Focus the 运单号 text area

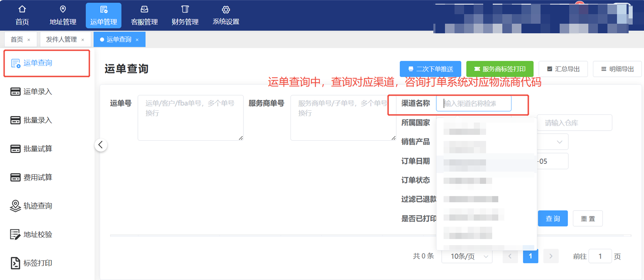coord(191,118)
